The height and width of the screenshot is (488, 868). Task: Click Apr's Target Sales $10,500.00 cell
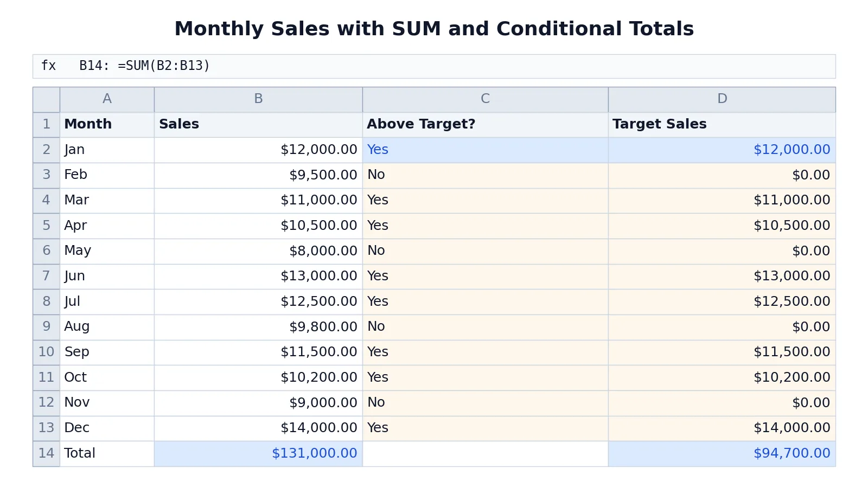pos(722,226)
